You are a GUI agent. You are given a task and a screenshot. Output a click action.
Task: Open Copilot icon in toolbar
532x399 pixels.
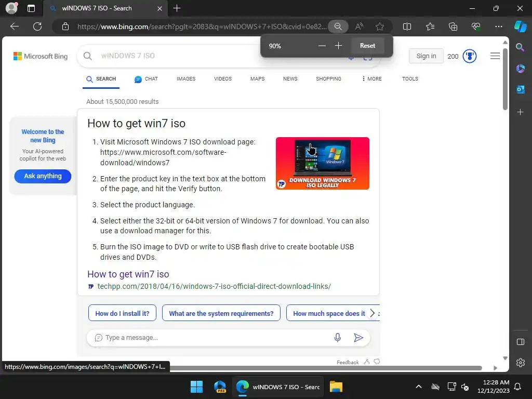click(x=521, y=26)
